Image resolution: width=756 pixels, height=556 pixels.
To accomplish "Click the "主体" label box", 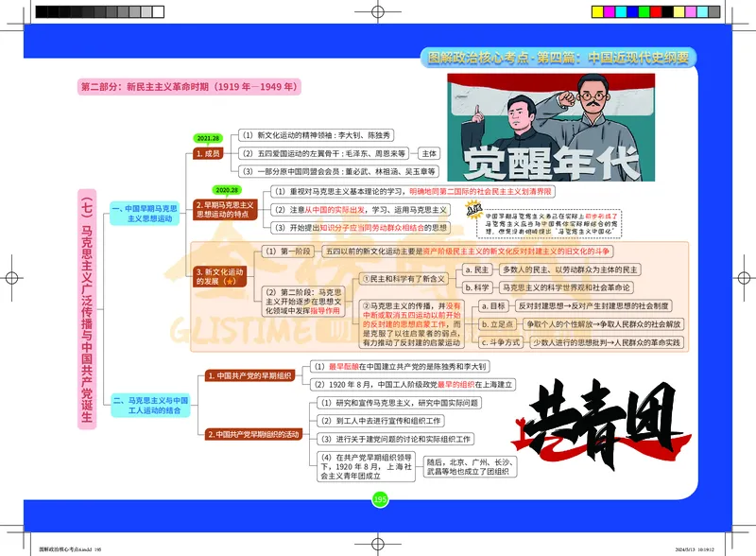I will pos(427,152).
